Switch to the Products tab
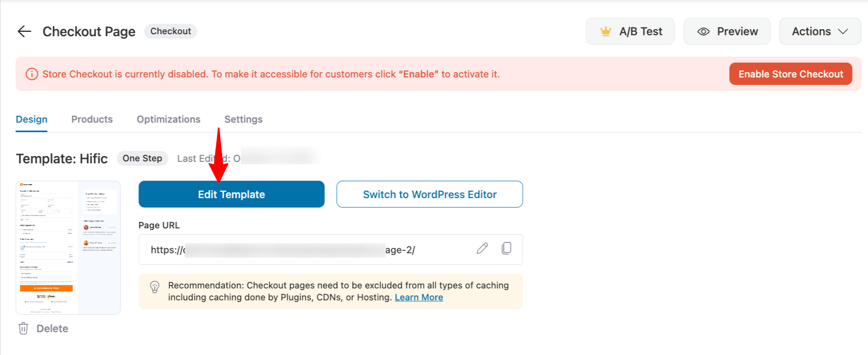Screen dimensions: 868x355 [x=92, y=119]
